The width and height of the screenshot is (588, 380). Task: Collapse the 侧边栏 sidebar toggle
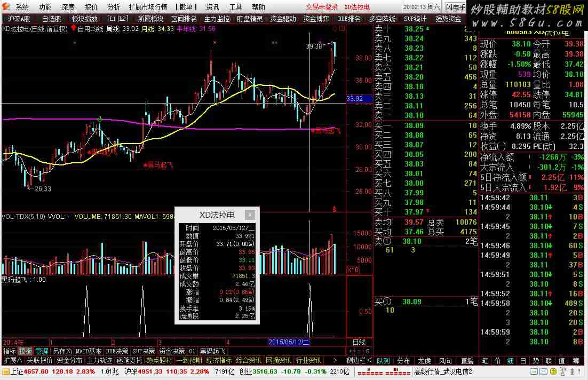click(359, 360)
